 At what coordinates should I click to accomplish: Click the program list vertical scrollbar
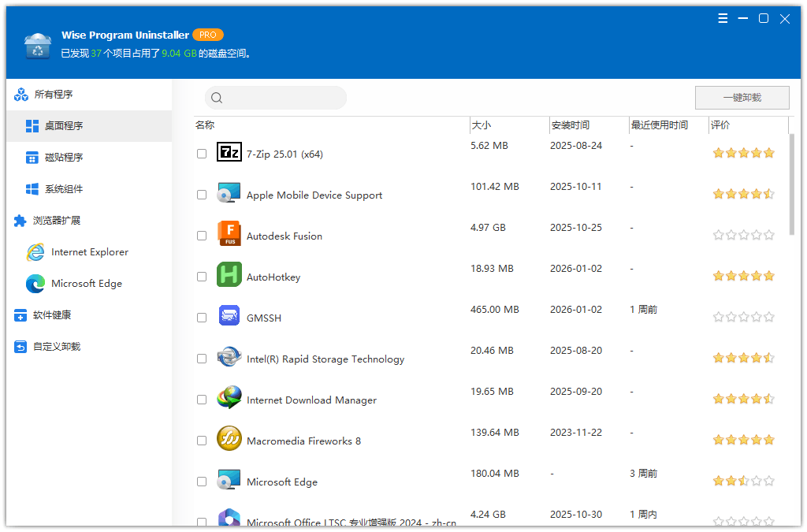(x=791, y=185)
